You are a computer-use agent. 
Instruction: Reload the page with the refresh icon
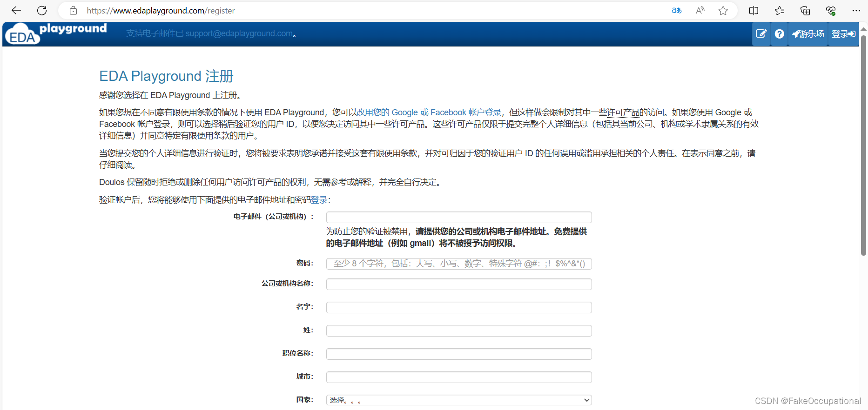click(x=42, y=10)
